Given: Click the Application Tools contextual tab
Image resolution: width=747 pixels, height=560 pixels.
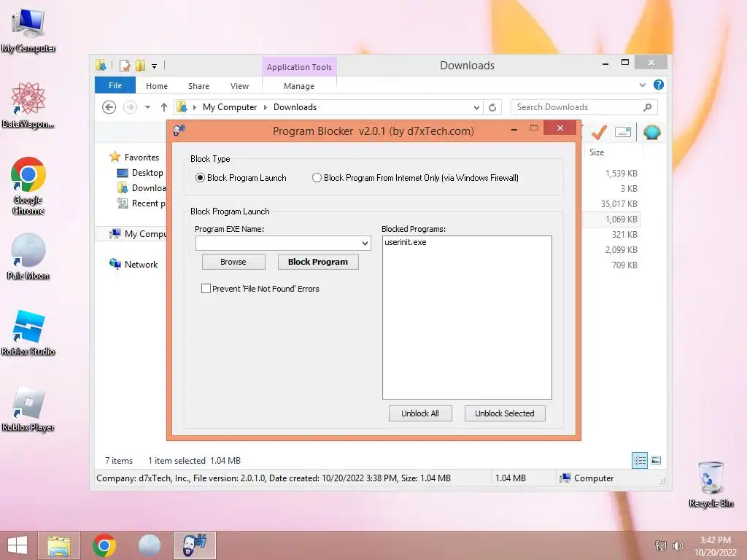Looking at the screenshot, I should pos(299,67).
